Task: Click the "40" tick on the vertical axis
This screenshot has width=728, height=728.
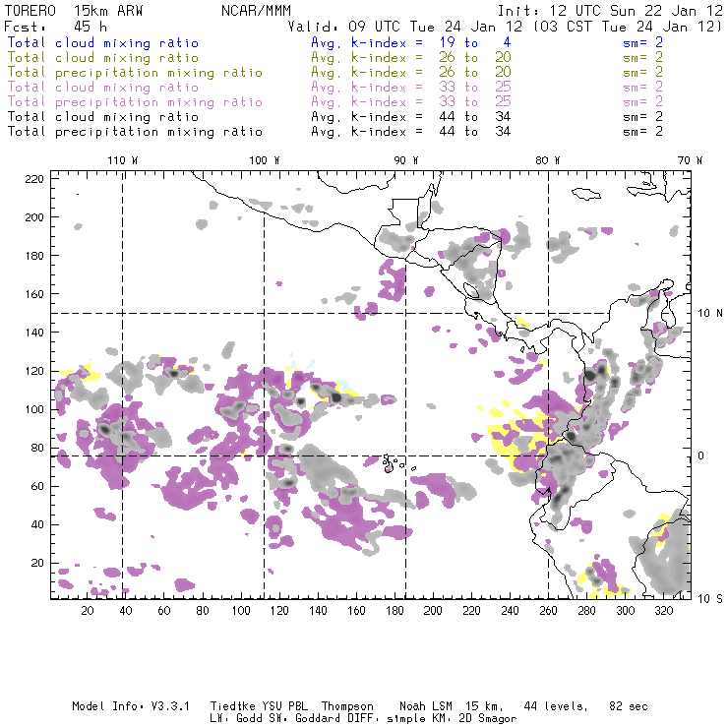Action: (37, 524)
